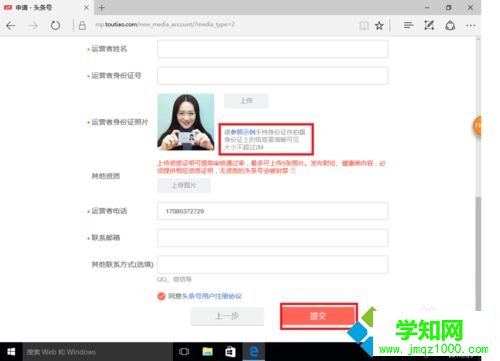The width and height of the screenshot is (500, 361).
Task: Click the padlock site security icon
Action: tap(82, 25)
